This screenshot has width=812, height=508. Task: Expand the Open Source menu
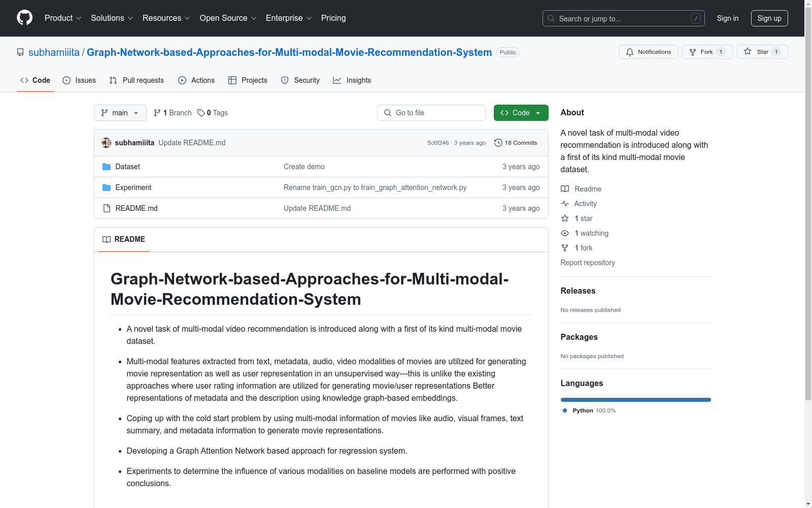[x=228, y=18]
